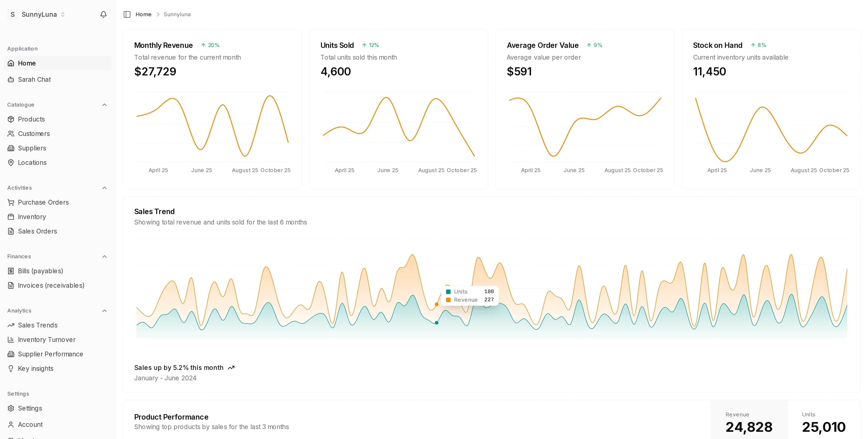
Task: Open the Locations page
Action: coord(32,163)
